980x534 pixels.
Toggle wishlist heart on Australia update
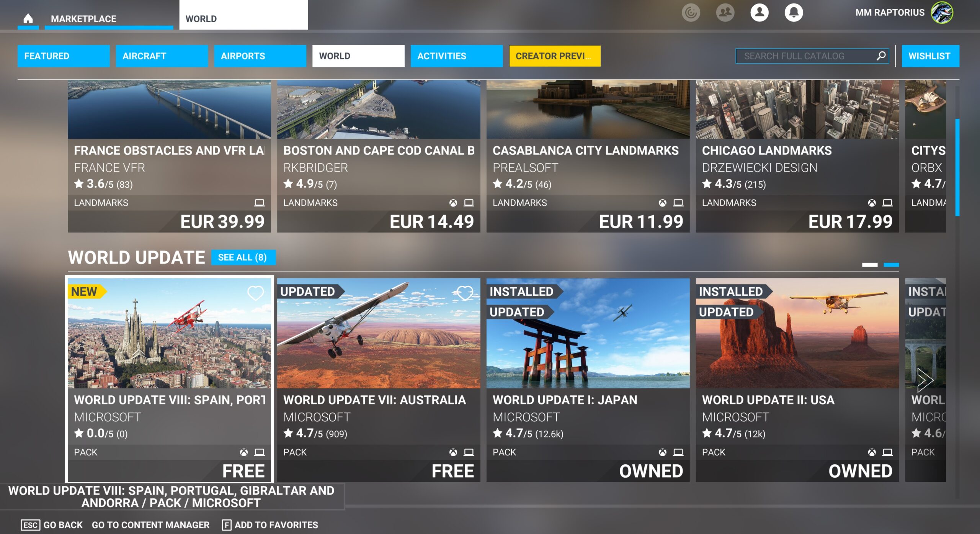click(465, 293)
